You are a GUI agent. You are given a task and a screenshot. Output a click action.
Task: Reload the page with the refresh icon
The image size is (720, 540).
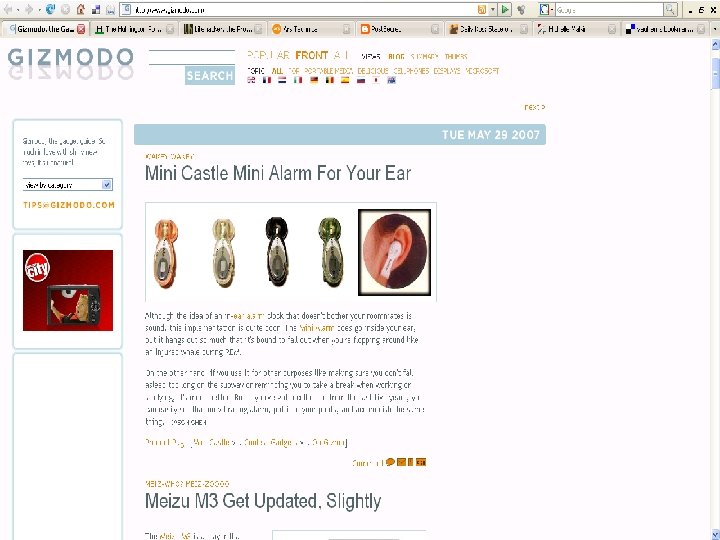(x=51, y=9)
